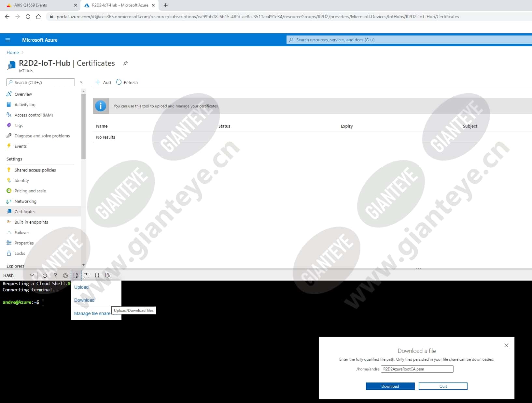The height and width of the screenshot is (403, 532).
Task: Click the browser reload icon
Action: click(x=28, y=17)
